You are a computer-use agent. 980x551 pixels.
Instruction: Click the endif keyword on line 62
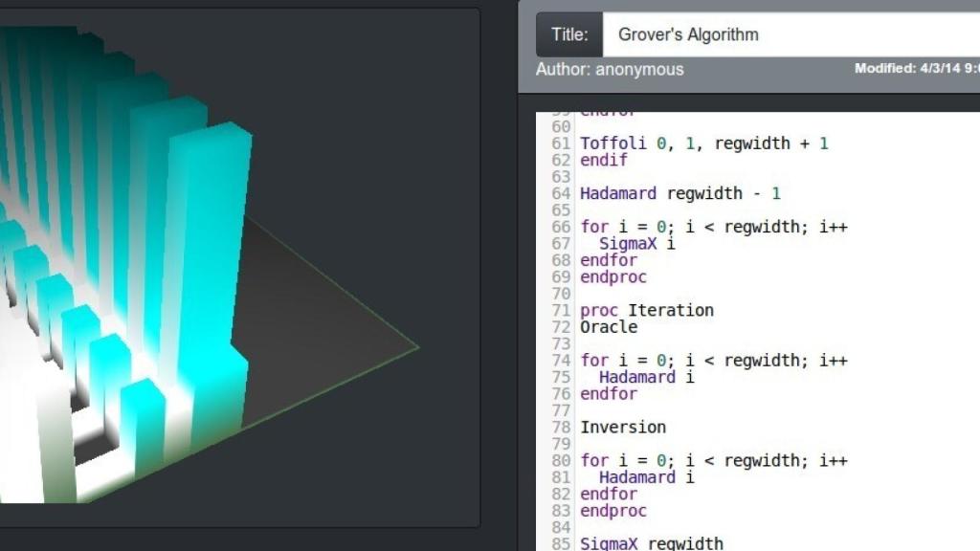(x=603, y=160)
